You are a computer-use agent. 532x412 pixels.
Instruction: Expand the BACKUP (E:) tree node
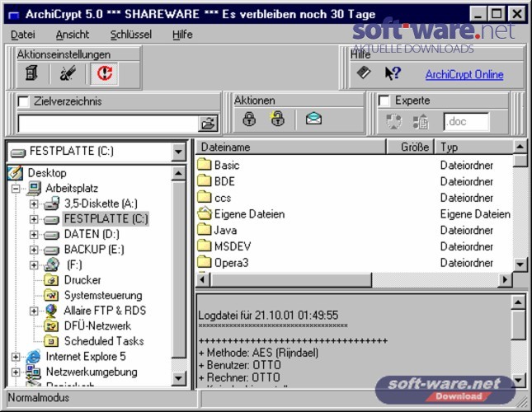34,250
